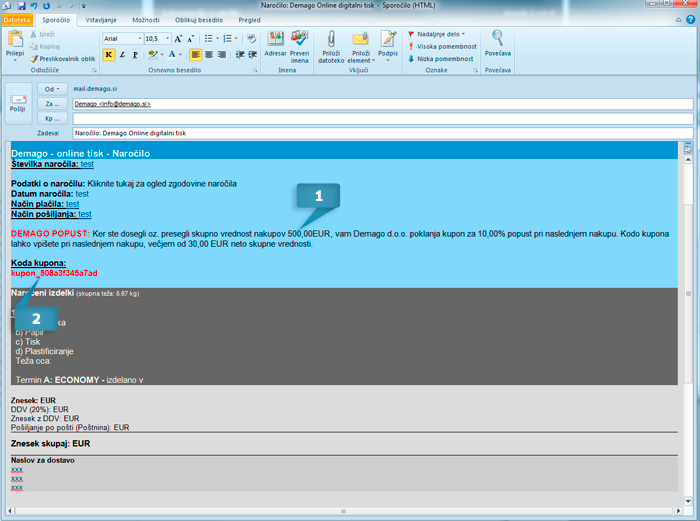
Task: Click the Redo icon in Quick Access
Action: point(46,6)
